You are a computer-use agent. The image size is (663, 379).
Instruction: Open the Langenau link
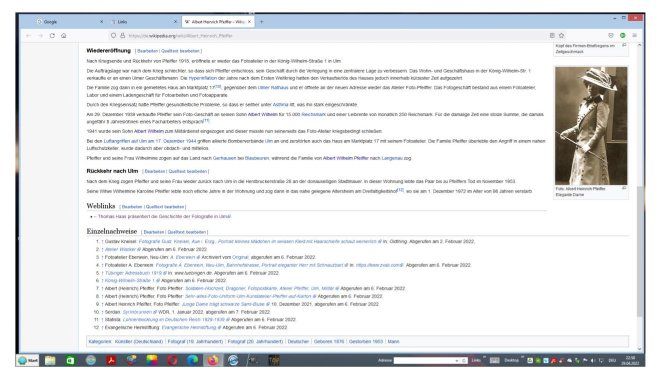point(392,158)
